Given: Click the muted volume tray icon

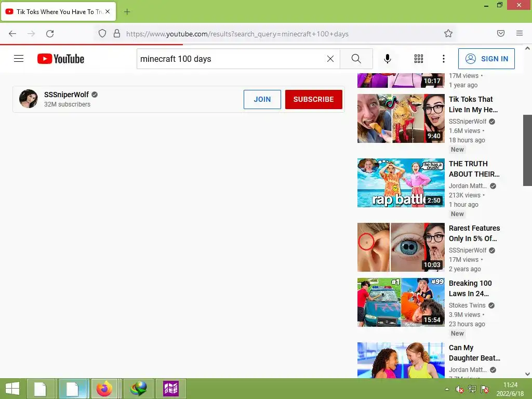Looking at the screenshot, I should (460, 389).
